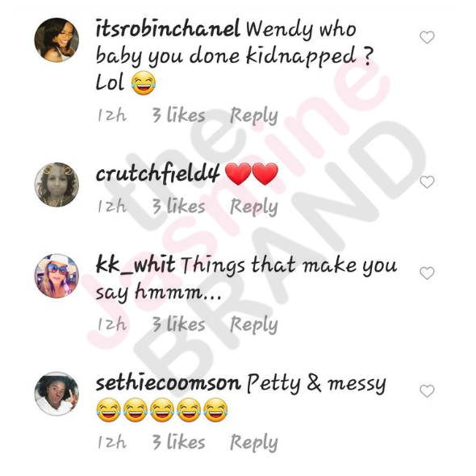Reply to itsrobinchanel's kidnapped comment
This screenshot has width=476, height=476.
[254, 115]
